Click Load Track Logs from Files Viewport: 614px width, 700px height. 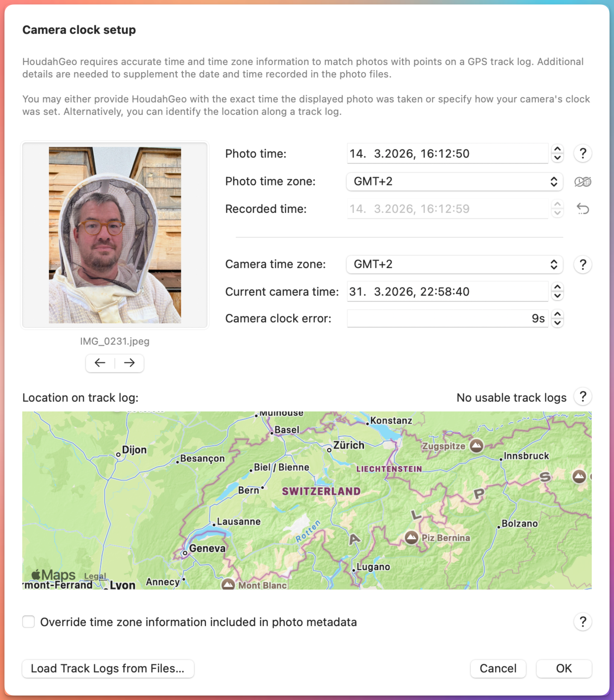click(x=108, y=668)
